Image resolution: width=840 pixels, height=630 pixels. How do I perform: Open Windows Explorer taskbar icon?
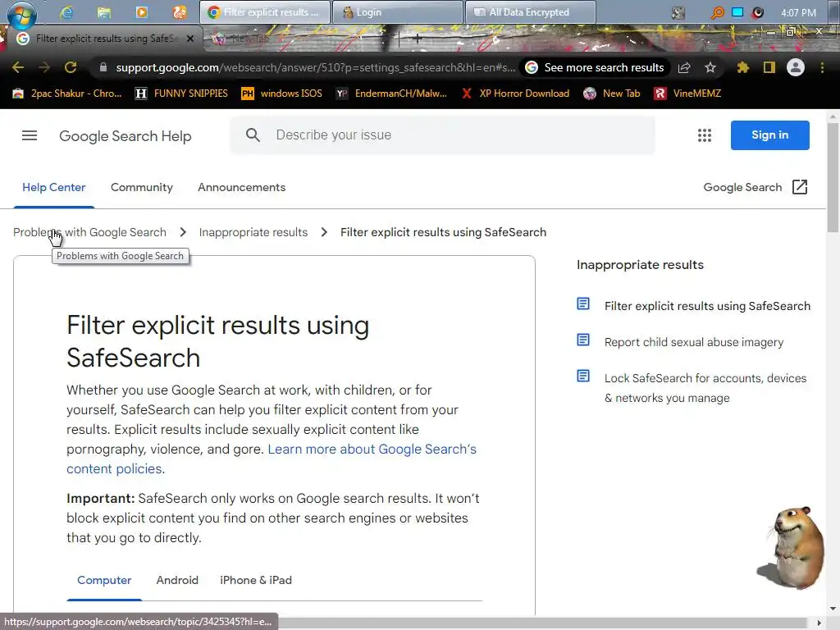click(x=104, y=12)
